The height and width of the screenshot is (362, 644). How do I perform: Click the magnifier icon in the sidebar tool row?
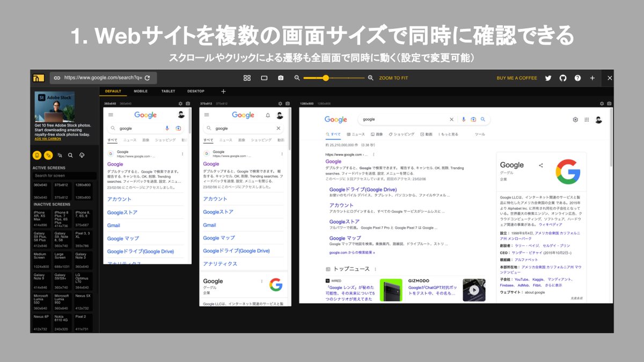click(x=70, y=155)
